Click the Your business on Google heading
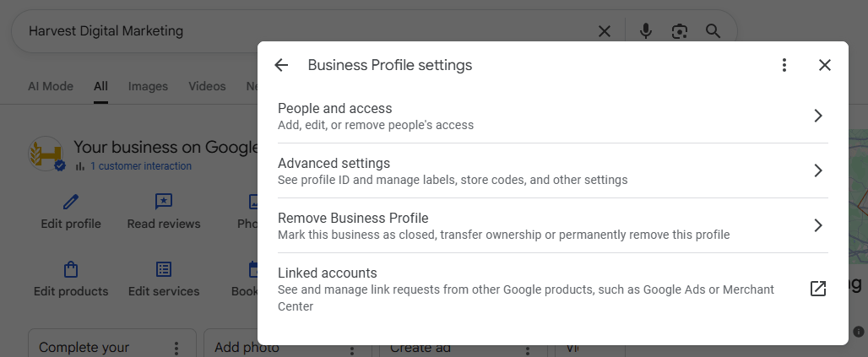 click(x=166, y=147)
